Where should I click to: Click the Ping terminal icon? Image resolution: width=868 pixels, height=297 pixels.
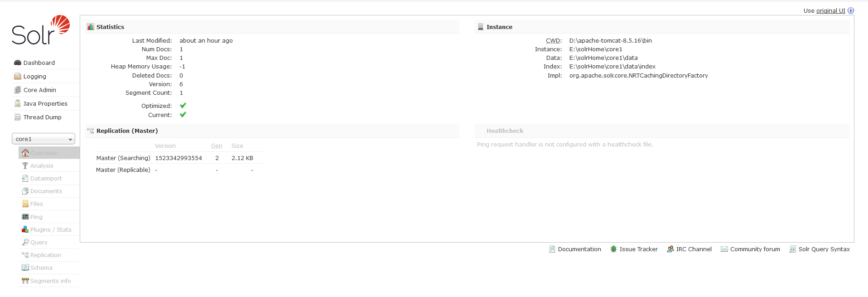point(25,217)
